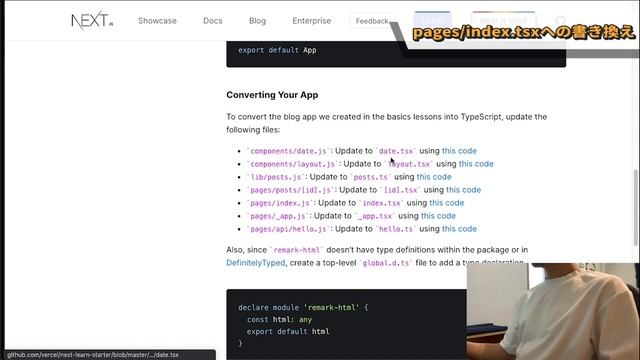Viewport: 640px width, 360px height.
Task: Click the 'const html: any' code line
Action: [x=279, y=320]
